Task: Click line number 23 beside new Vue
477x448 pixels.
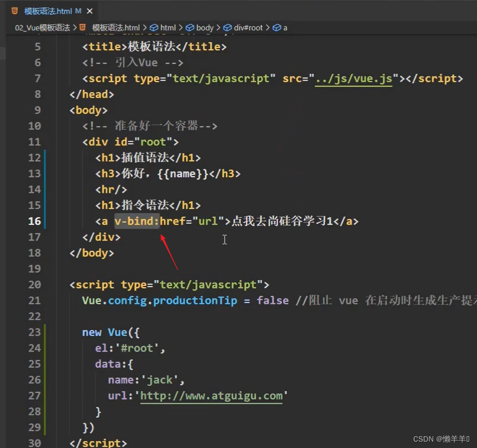Action: 34,332
